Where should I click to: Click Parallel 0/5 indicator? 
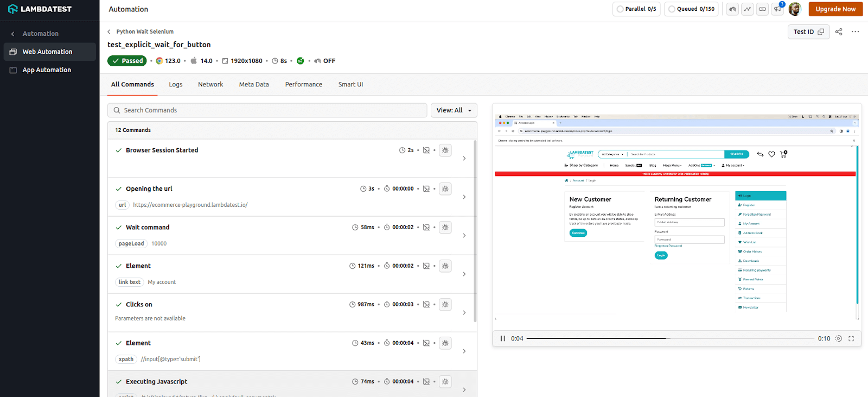point(636,9)
